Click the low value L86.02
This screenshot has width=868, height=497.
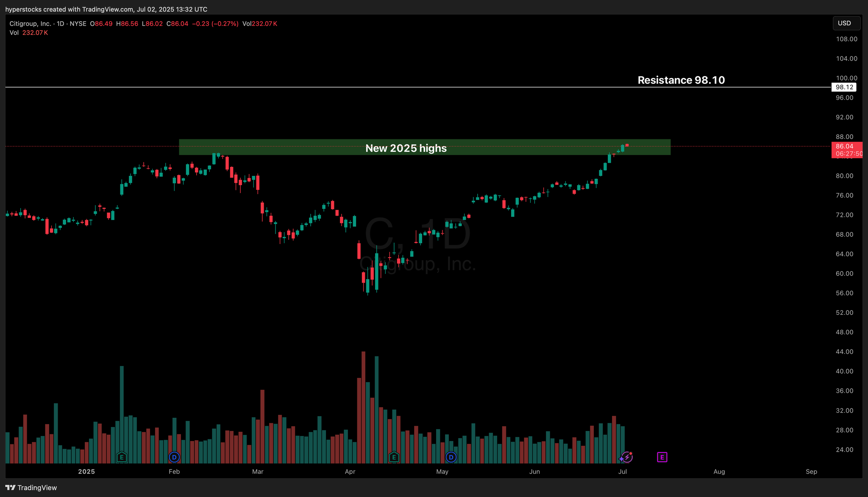pos(152,24)
